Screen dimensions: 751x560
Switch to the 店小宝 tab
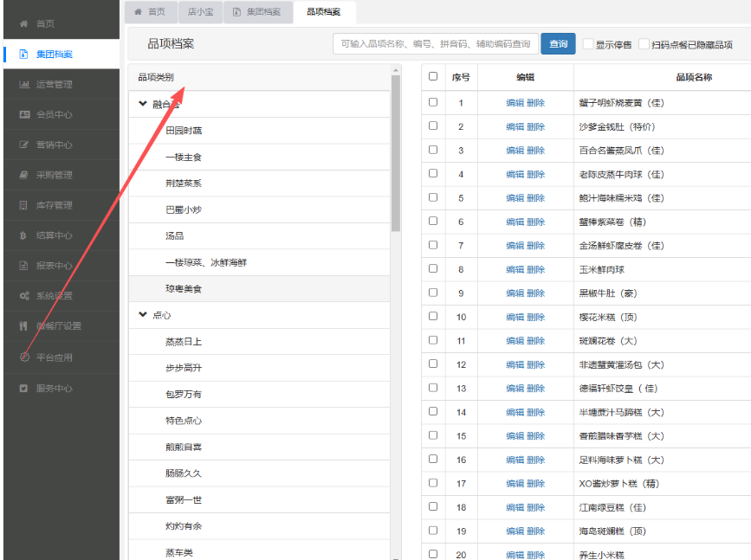pyautogui.click(x=201, y=12)
